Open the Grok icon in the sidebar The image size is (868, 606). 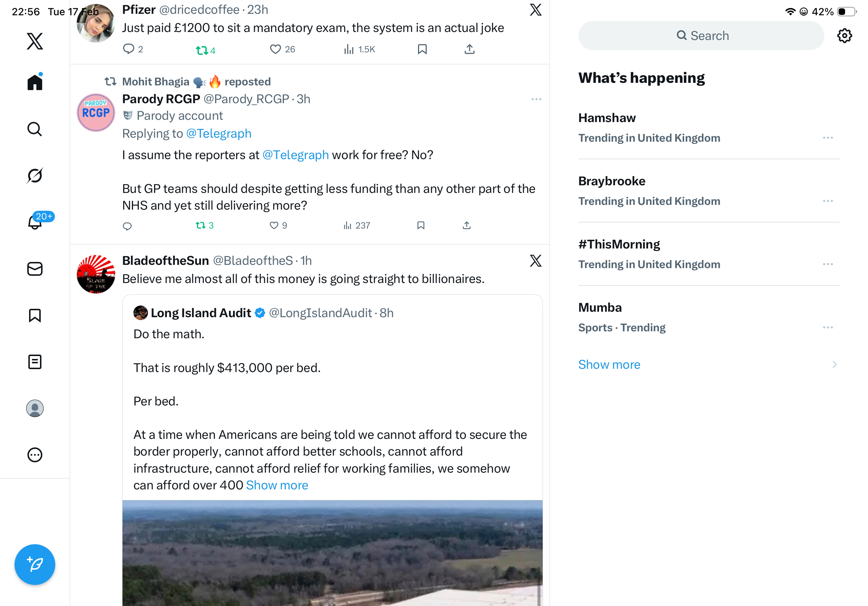(35, 176)
